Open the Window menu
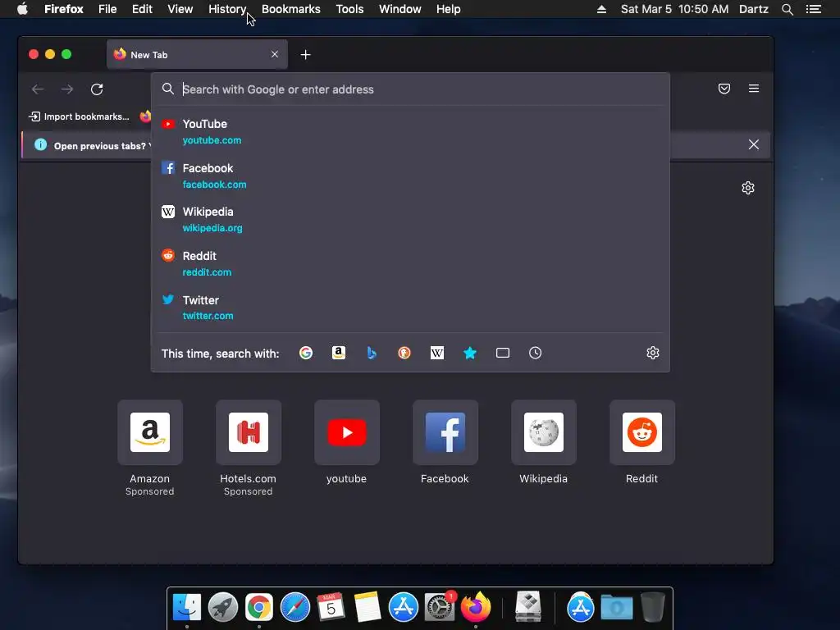840x630 pixels. pyautogui.click(x=399, y=9)
